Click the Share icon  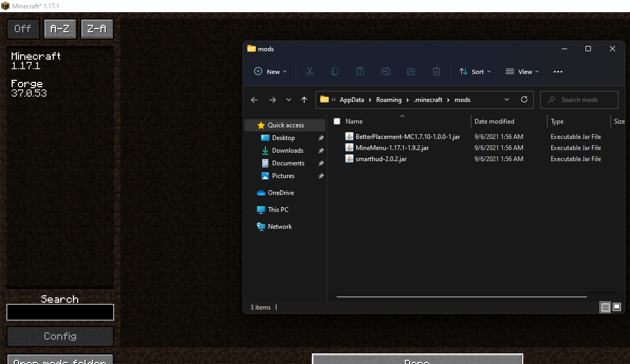pos(411,71)
